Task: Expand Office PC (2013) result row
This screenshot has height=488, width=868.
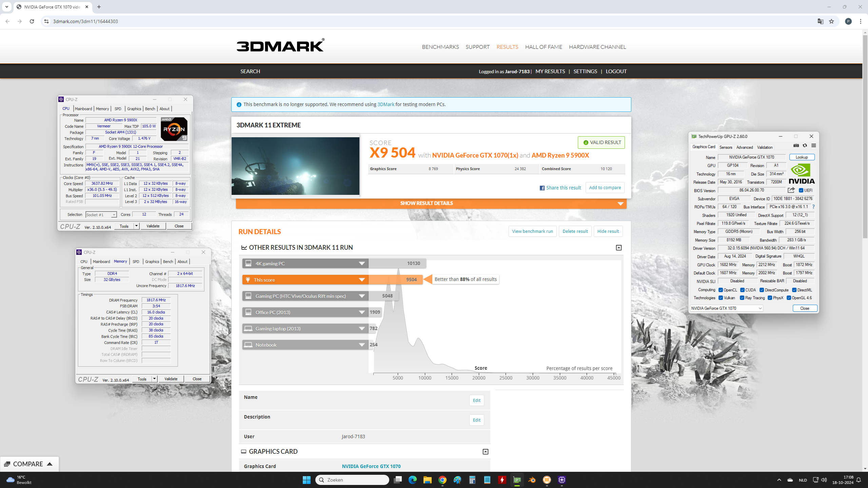Action: [x=305, y=312]
